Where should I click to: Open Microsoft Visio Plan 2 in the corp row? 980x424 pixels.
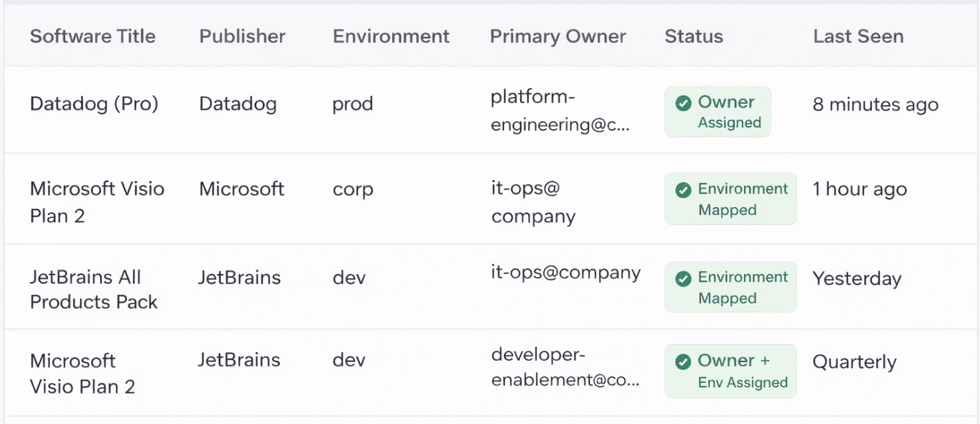(x=97, y=202)
